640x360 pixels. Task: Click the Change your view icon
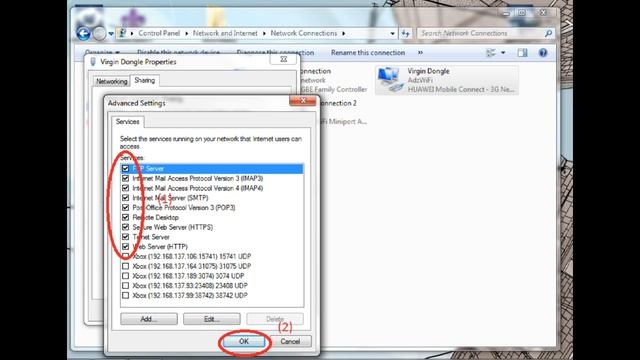[491, 53]
